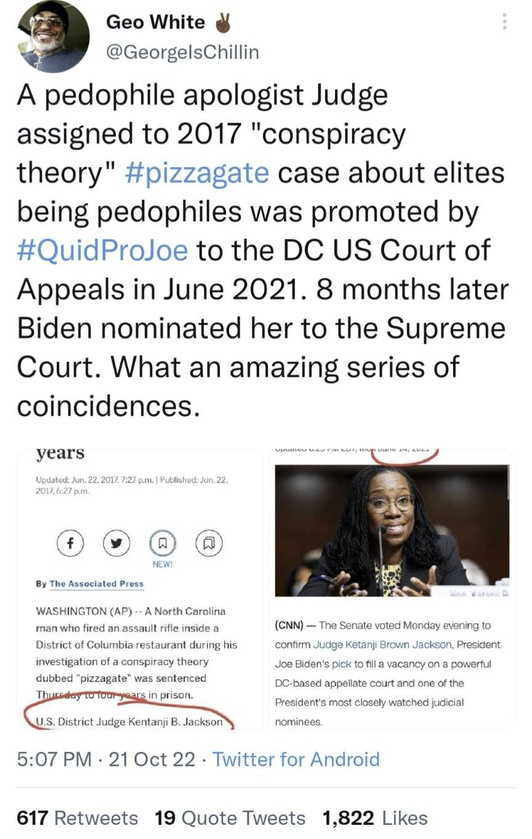The height and width of the screenshot is (839, 532).
Task: Open the tweet's three-dot options menu
Action: click(504, 21)
